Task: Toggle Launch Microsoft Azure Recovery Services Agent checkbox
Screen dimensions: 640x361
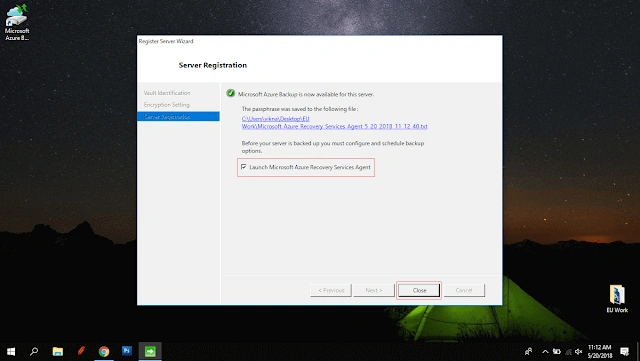Action: (x=244, y=167)
